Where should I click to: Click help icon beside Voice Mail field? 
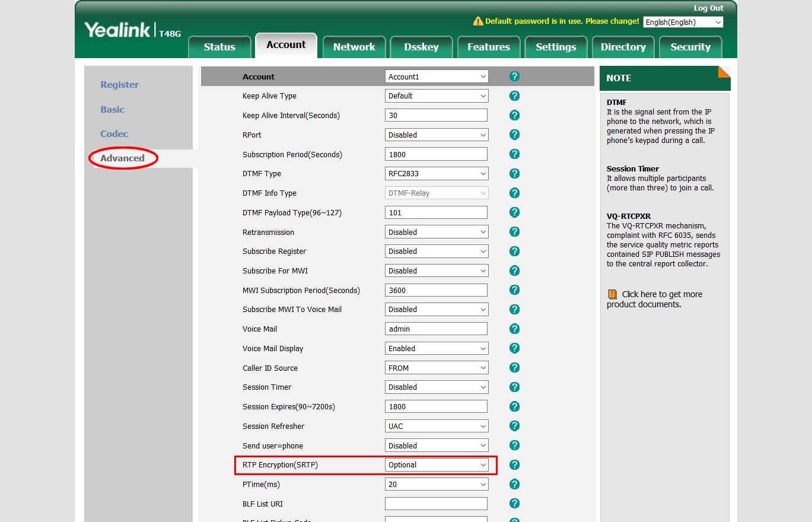515,329
